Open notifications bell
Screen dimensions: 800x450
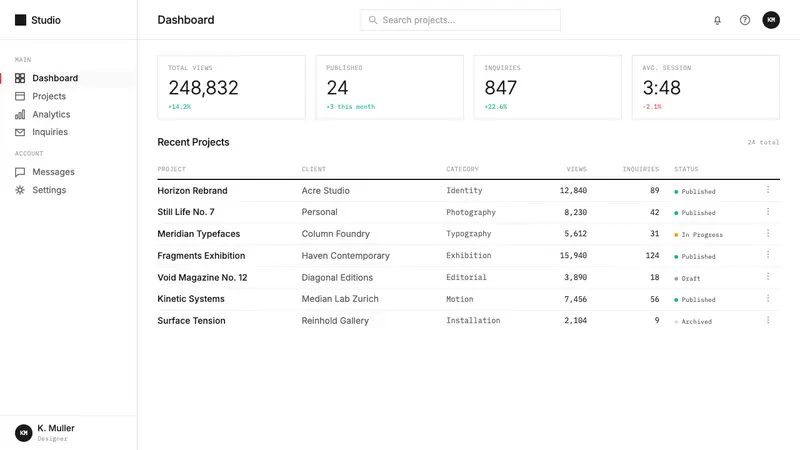(717, 20)
